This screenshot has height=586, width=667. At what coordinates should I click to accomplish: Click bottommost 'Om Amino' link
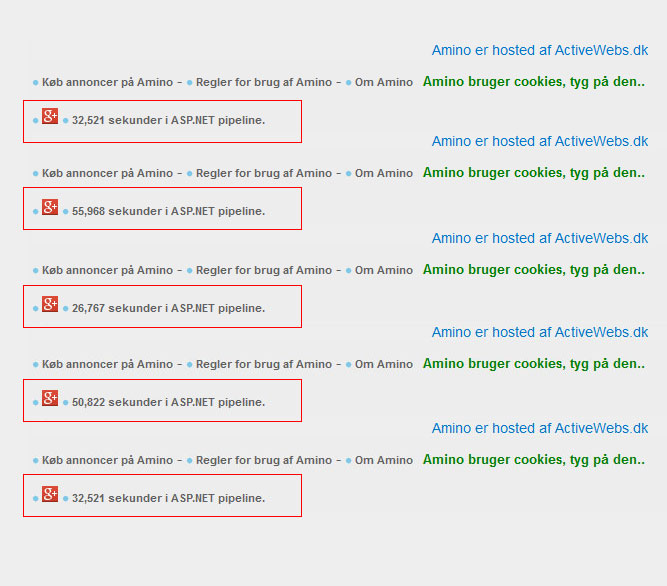383,460
